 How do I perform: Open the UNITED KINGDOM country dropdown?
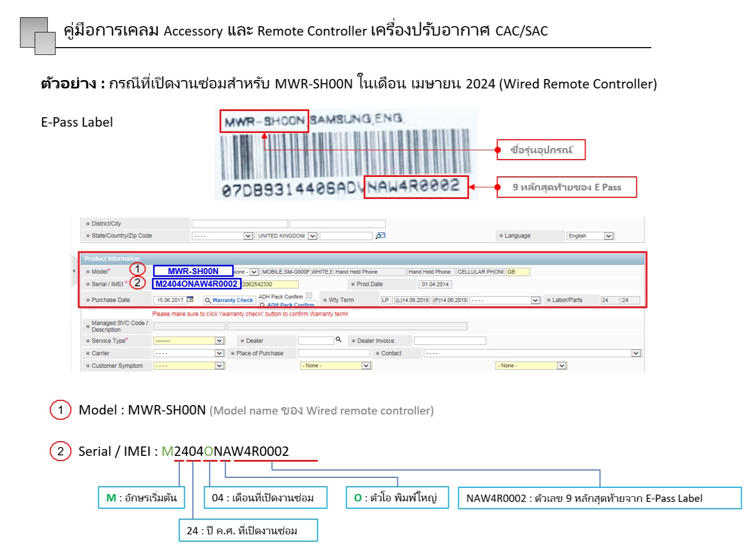pyautogui.click(x=287, y=236)
